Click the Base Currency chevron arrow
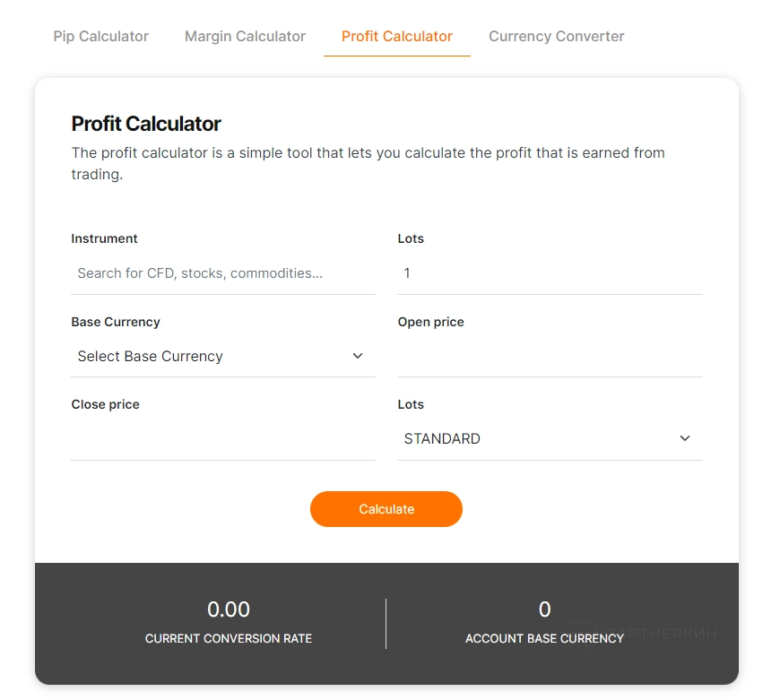763x700 pixels. click(358, 357)
